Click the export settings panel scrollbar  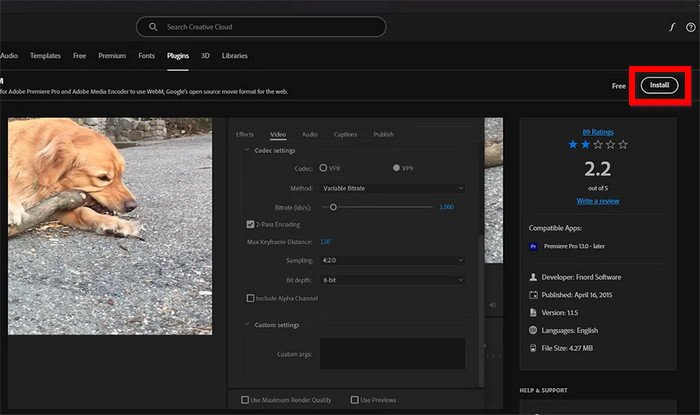481,310
